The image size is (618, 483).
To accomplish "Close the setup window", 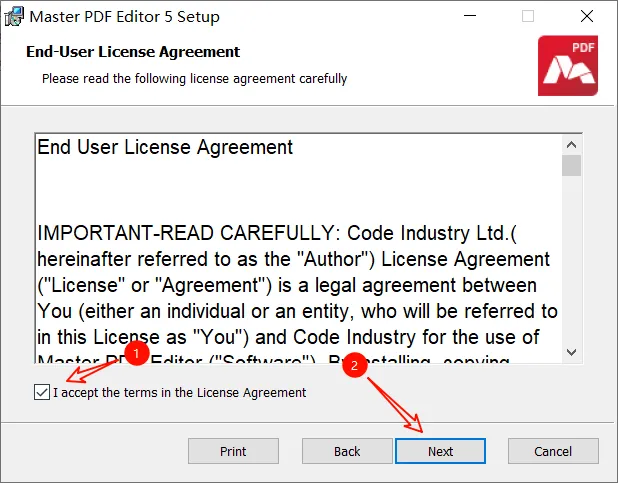I will [587, 16].
